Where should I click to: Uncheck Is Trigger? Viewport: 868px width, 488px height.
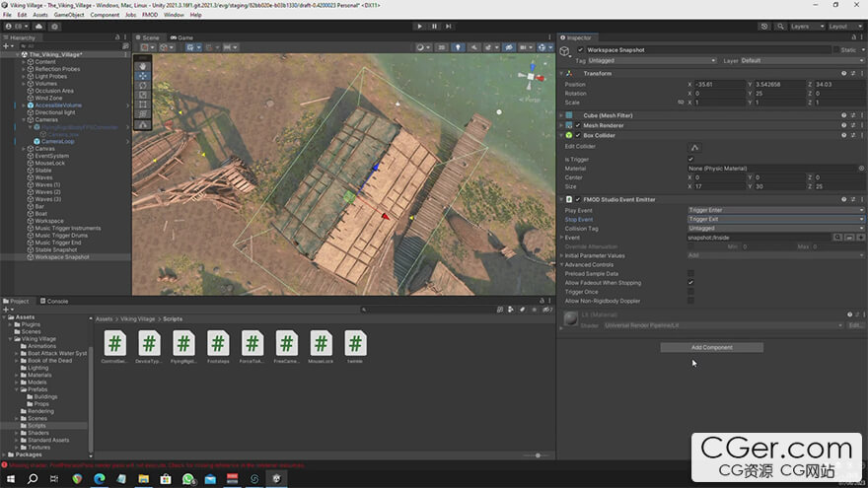coord(690,160)
